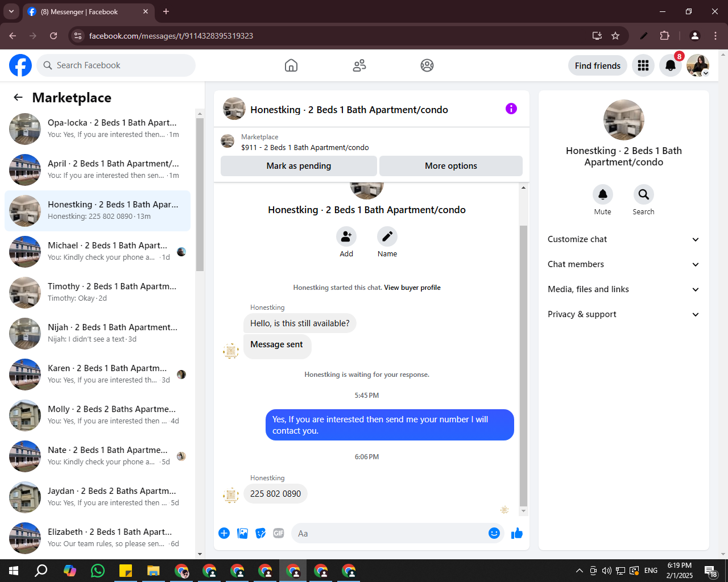Click the Search Facebook field

[x=116, y=65]
